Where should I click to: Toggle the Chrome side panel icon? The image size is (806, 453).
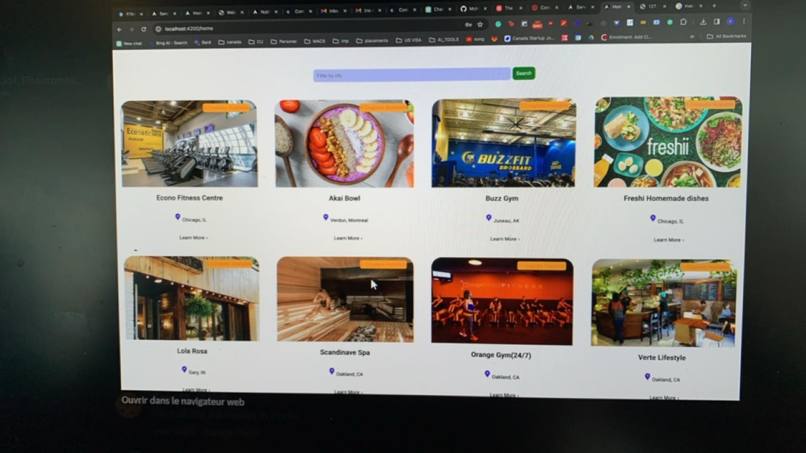(717, 22)
